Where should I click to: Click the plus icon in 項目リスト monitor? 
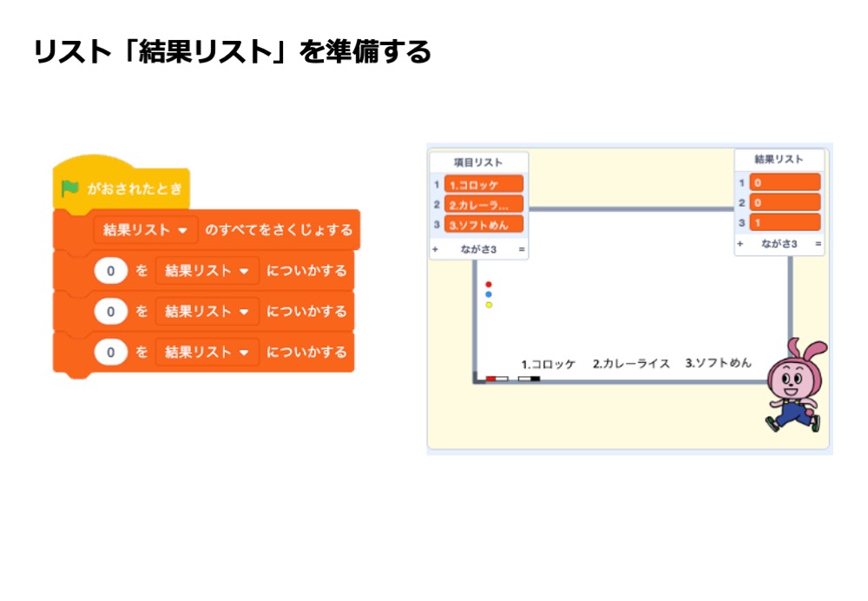pyautogui.click(x=436, y=249)
